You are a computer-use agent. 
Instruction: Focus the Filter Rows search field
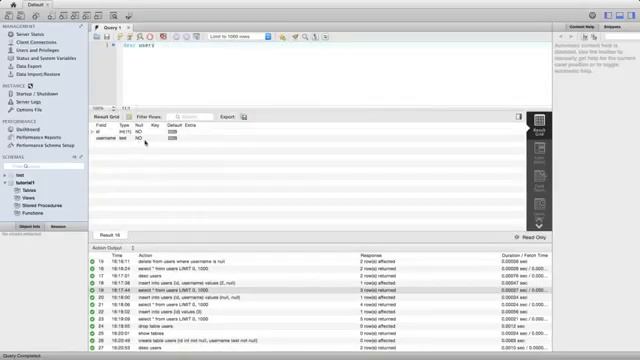[190, 117]
